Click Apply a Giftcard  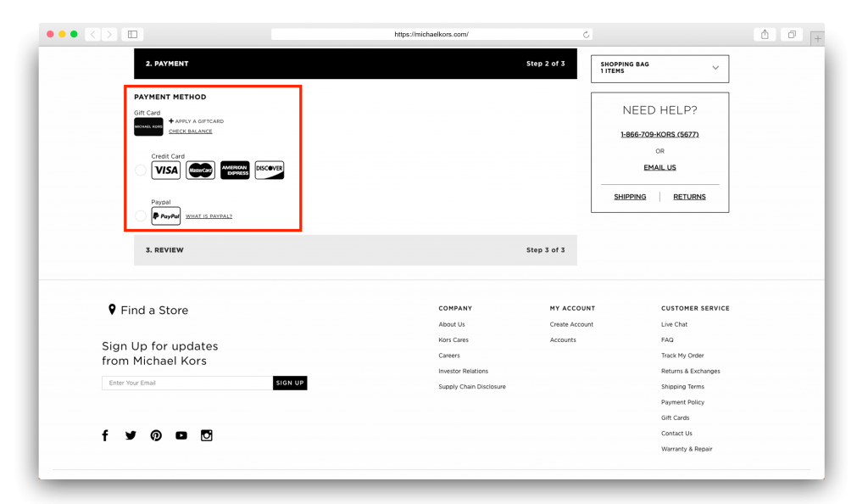point(197,120)
